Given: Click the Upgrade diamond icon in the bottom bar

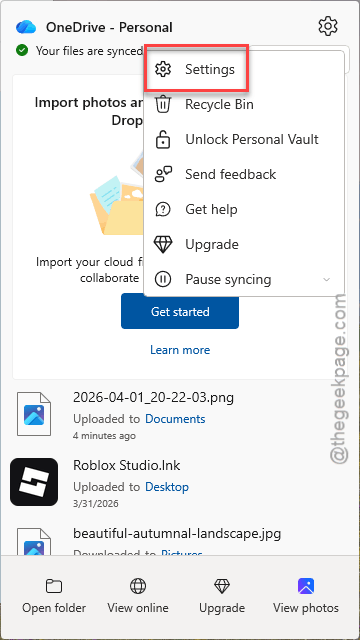Looking at the screenshot, I should [x=222, y=586].
